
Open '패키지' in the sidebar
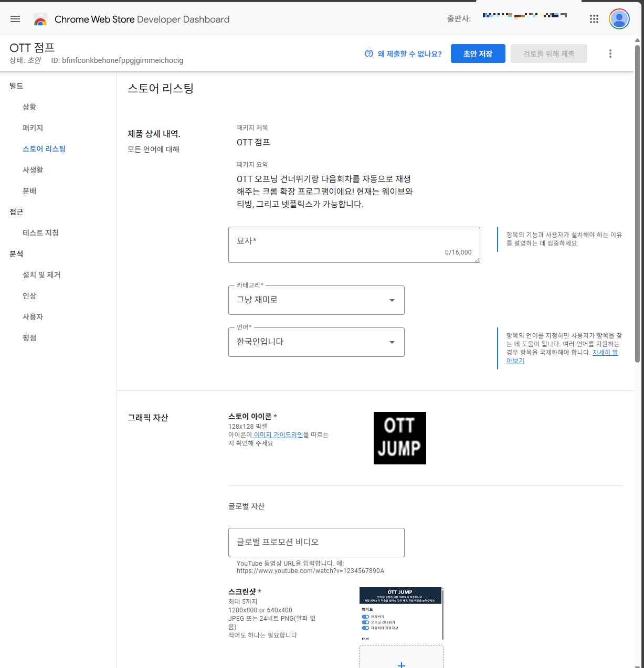click(33, 128)
